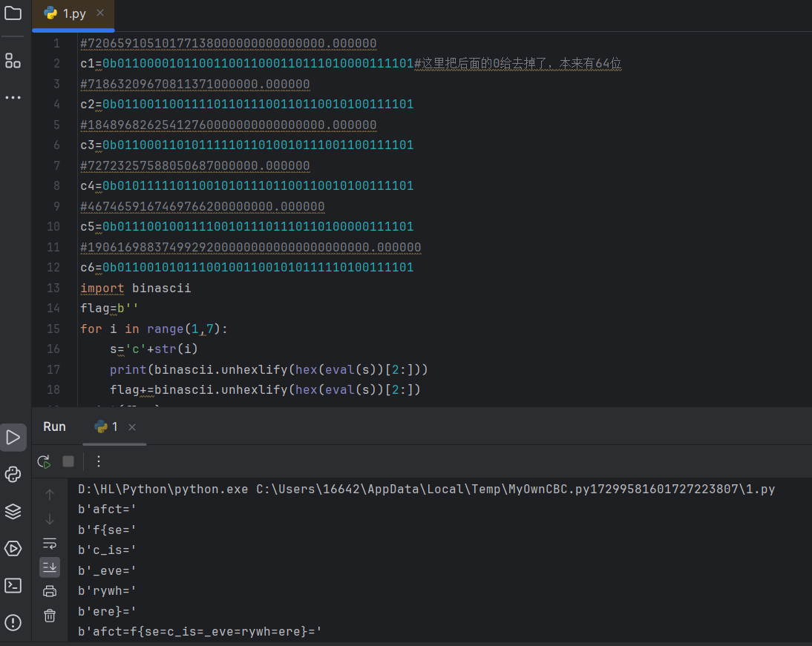Click the comment #1906169883749929 on line 11
The width and height of the screenshot is (812, 646).
tap(251, 247)
